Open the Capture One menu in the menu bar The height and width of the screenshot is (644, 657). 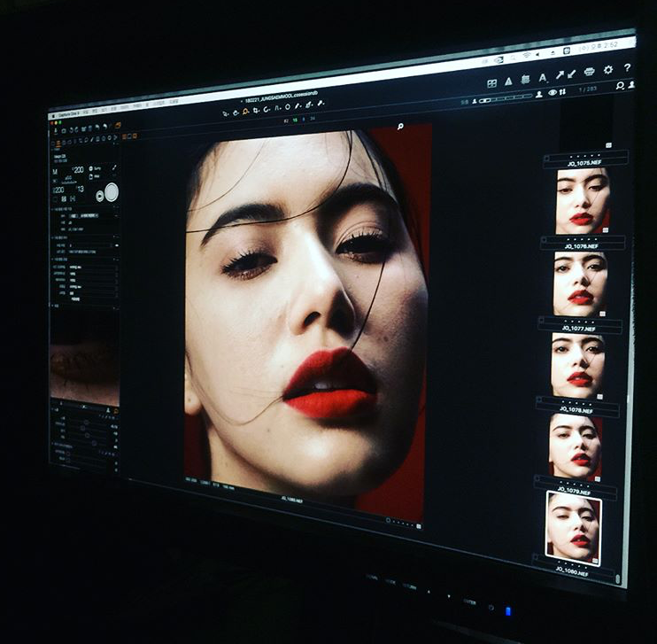[69, 114]
